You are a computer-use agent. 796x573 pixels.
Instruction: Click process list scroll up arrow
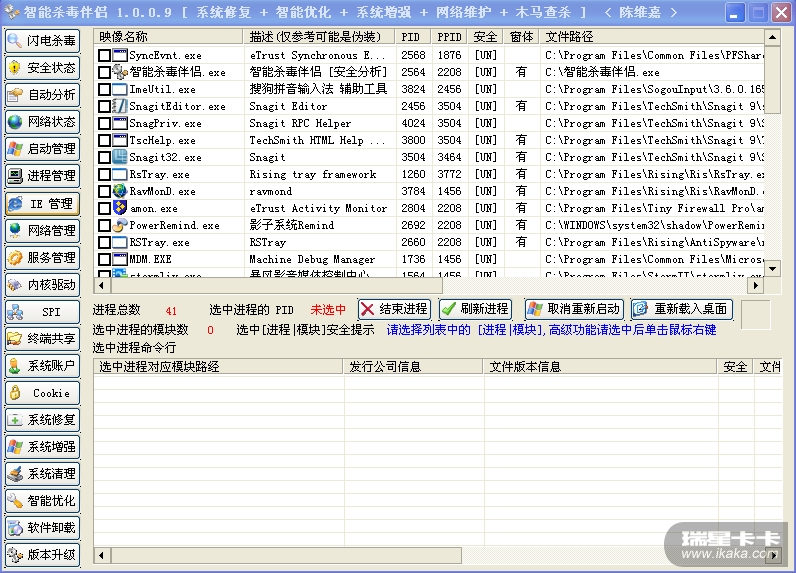click(x=772, y=37)
